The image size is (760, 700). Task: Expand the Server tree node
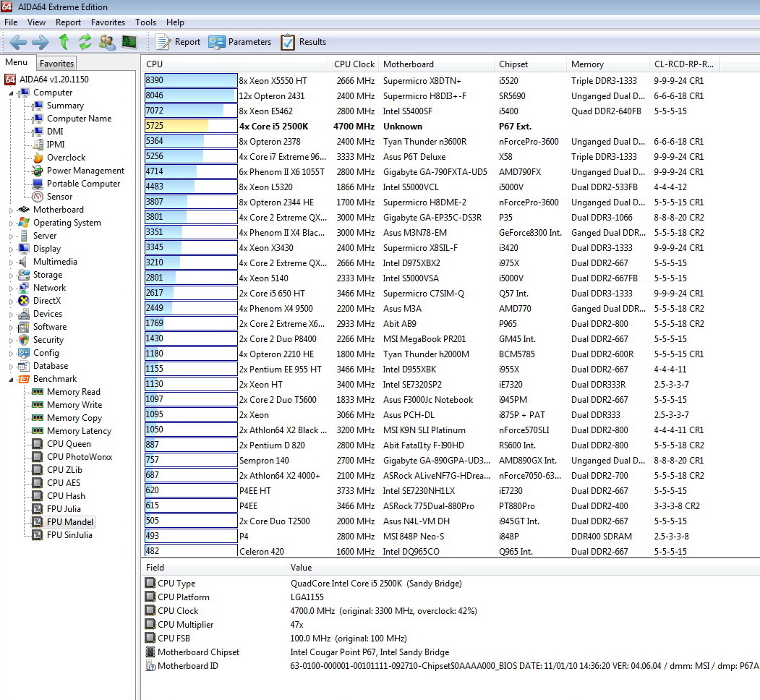(x=11, y=236)
